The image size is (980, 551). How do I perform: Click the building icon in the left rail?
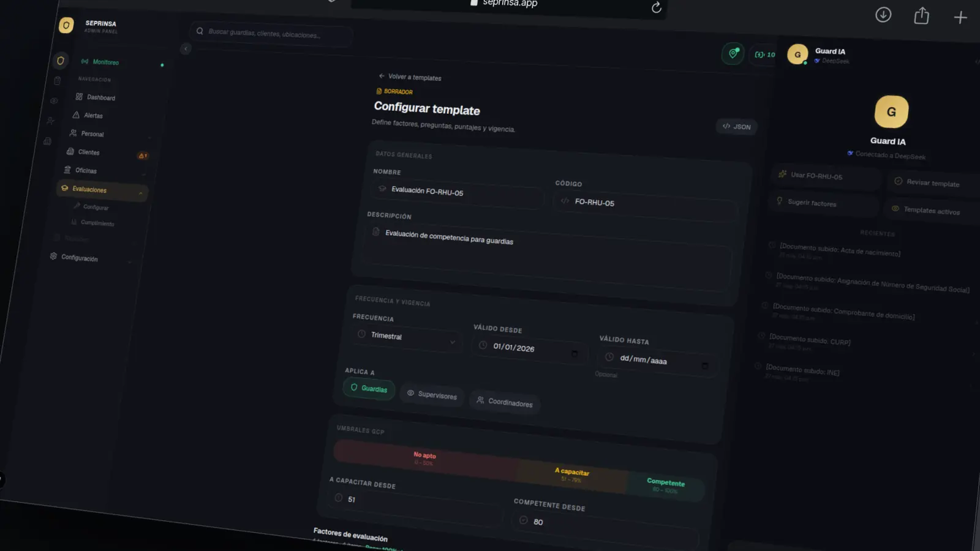pyautogui.click(x=47, y=141)
